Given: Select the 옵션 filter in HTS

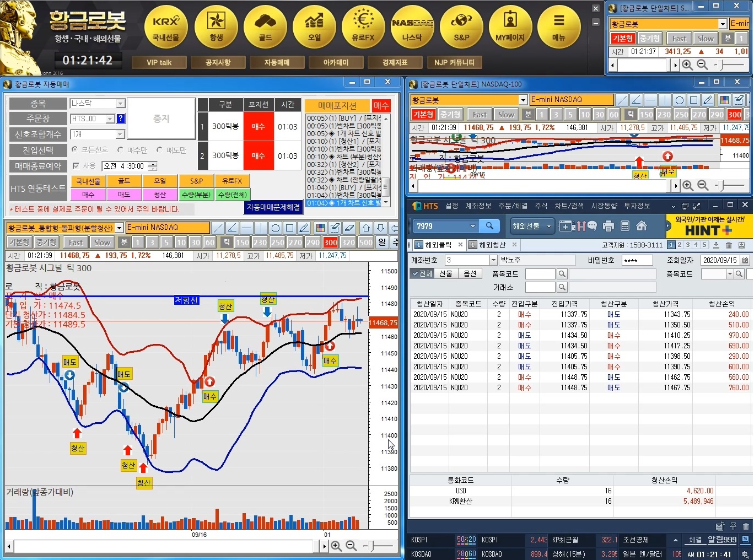Looking at the screenshot, I should [470, 273].
